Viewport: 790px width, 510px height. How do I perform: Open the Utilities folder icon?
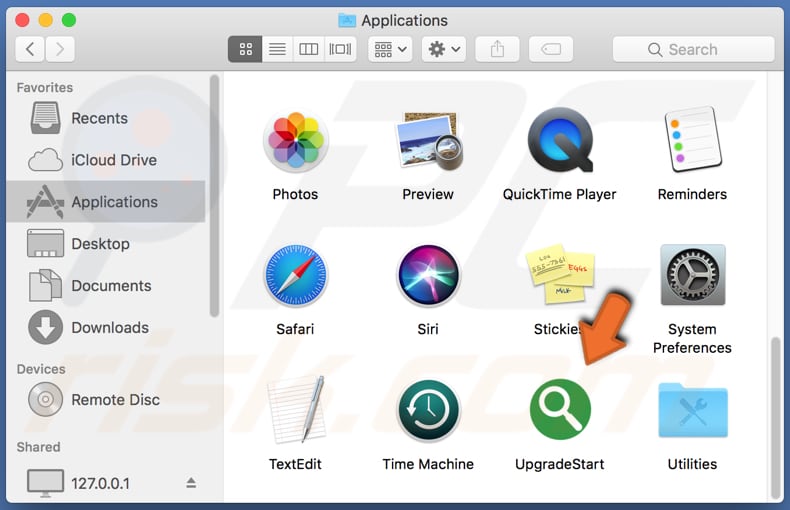693,410
